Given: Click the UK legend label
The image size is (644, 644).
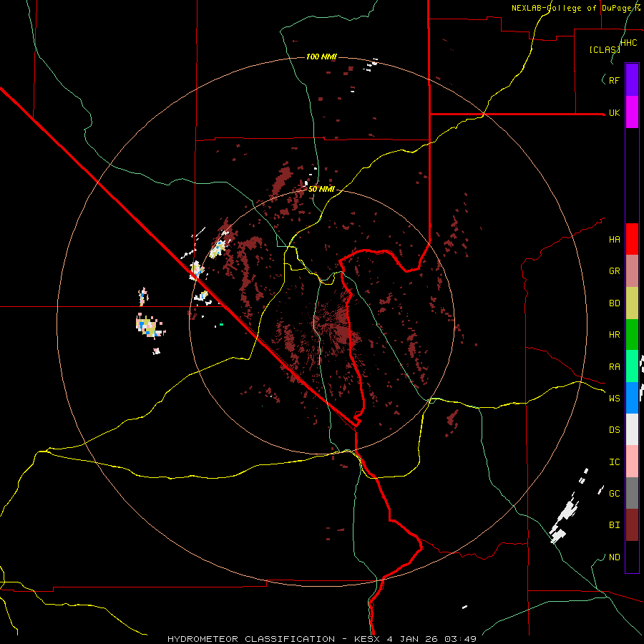Looking at the screenshot, I should (x=614, y=113).
